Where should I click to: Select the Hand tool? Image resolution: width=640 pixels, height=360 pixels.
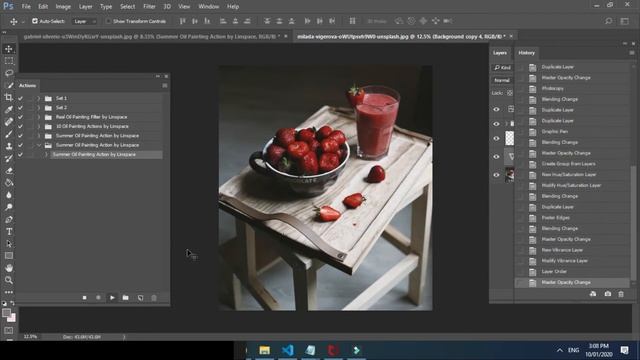[9, 268]
